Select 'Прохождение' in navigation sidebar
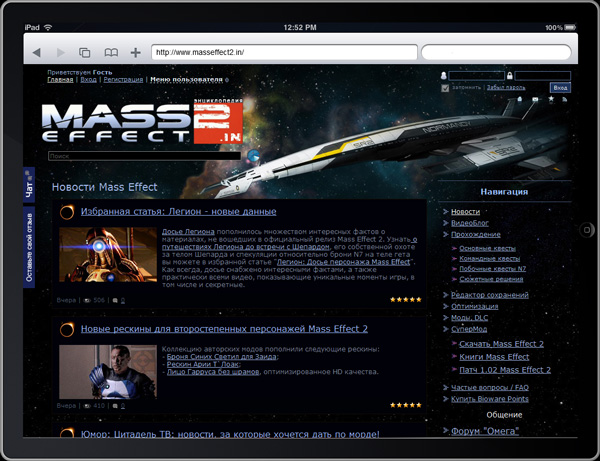This screenshot has height=461, width=600. pos(476,235)
